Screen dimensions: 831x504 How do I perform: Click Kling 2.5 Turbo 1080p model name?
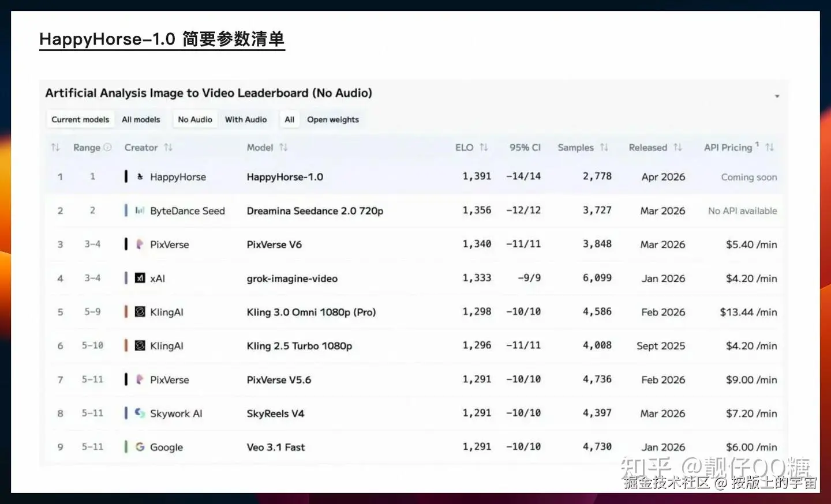click(x=300, y=346)
